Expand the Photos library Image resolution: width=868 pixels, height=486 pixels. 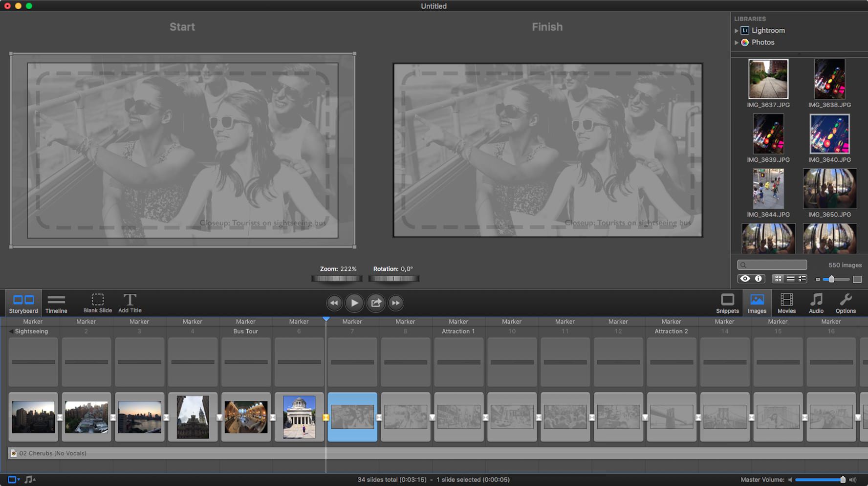[x=737, y=43]
